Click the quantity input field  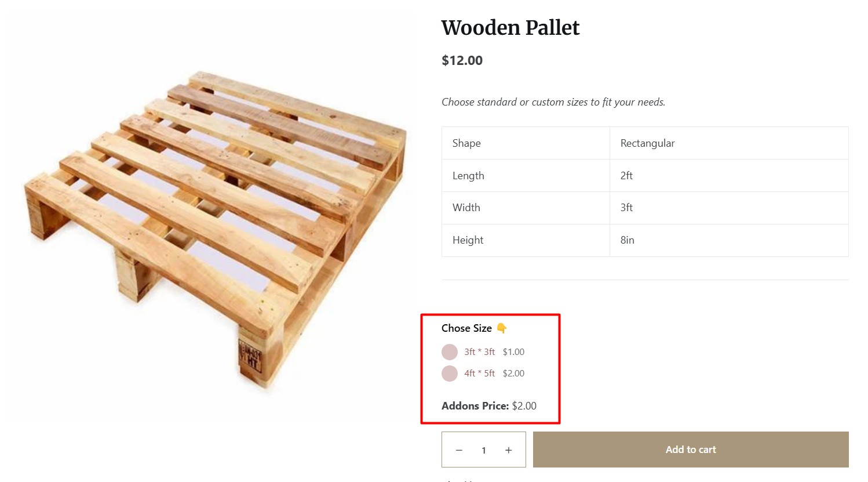pos(484,450)
